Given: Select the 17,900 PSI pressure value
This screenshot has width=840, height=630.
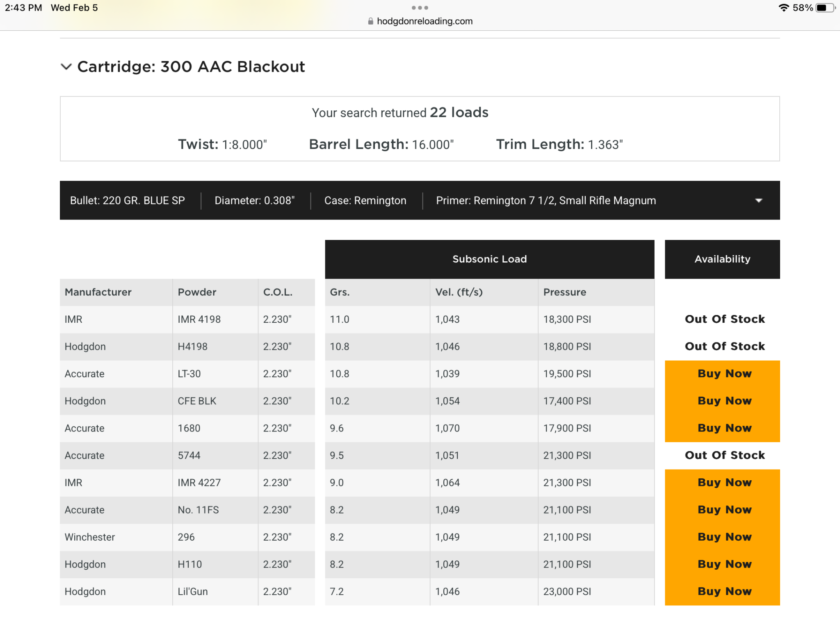Looking at the screenshot, I should coord(567,428).
